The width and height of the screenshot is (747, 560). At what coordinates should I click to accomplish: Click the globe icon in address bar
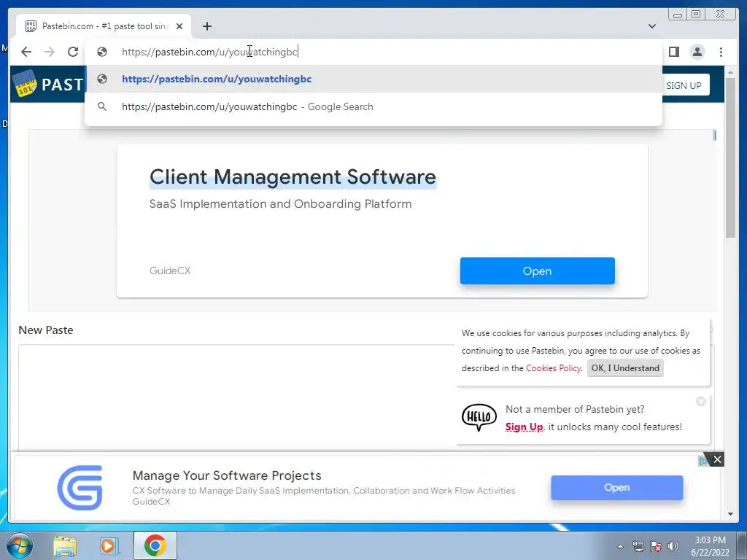(x=102, y=52)
